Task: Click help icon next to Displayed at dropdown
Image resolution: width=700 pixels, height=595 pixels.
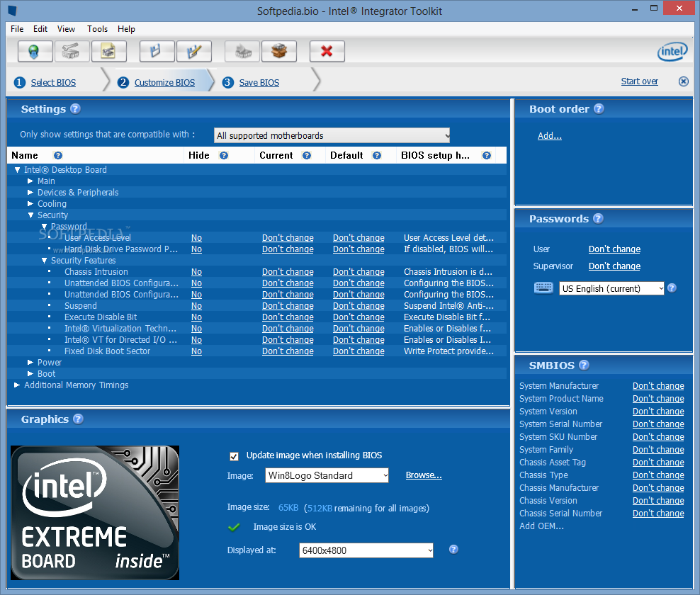Action: 453,550
